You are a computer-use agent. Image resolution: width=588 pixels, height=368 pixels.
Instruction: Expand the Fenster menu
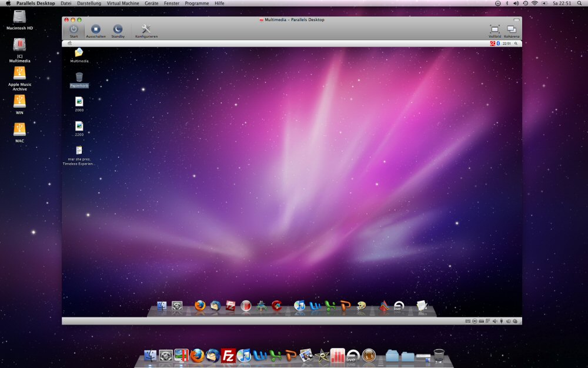[x=172, y=4]
